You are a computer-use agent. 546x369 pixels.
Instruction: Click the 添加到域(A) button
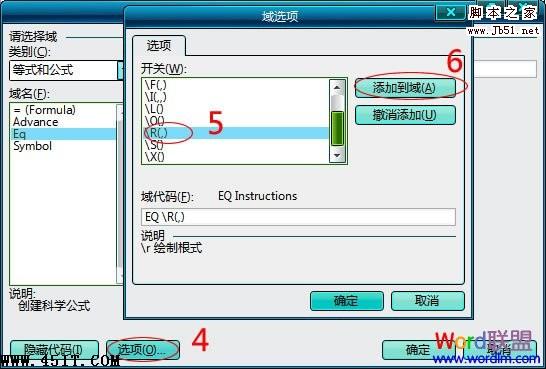click(x=405, y=88)
